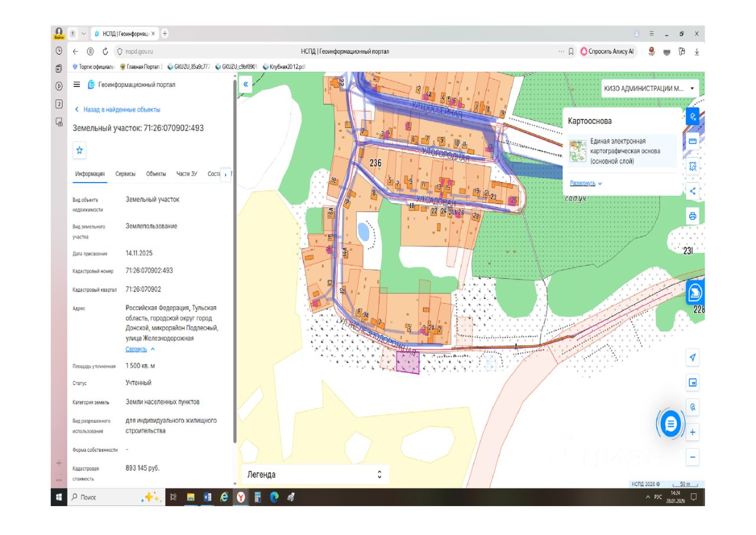Viewport: 756px width, 535px height.
Task: Select the Единая электронная картографическая основа layer thumbnail
Action: tap(578, 151)
